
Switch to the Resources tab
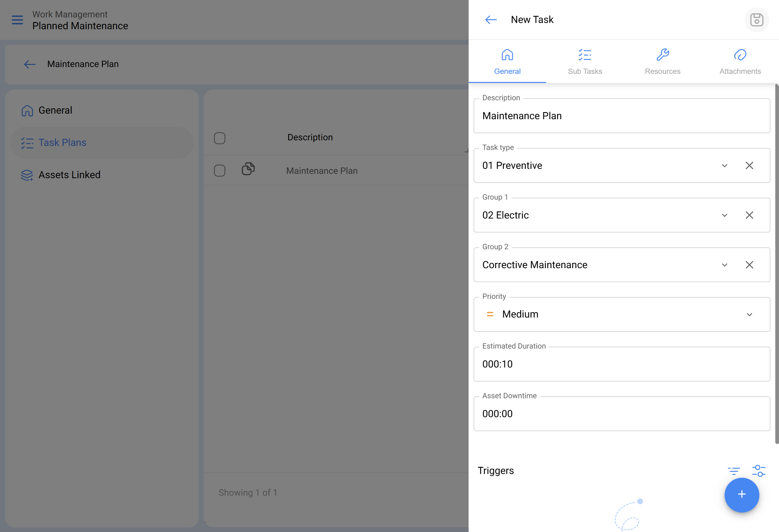tap(662, 62)
